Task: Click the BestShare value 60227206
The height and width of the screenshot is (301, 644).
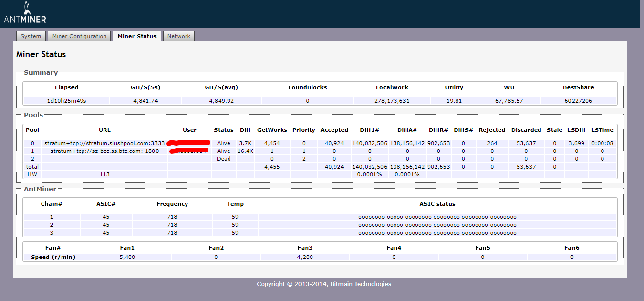Action: (579, 101)
